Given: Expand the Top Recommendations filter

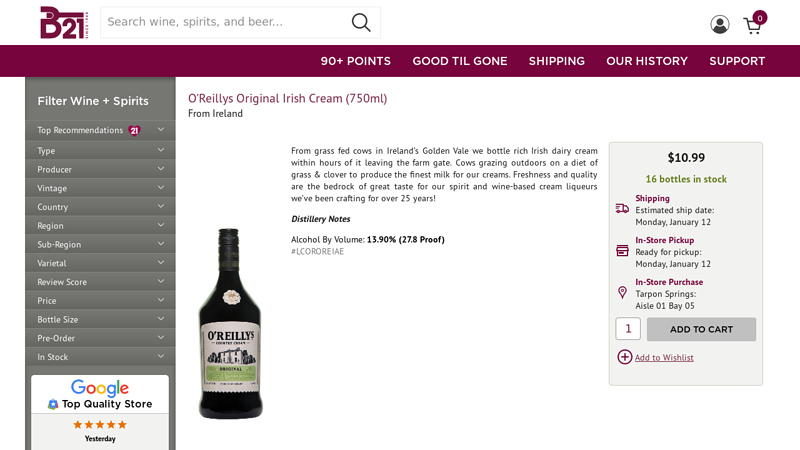Looking at the screenshot, I should [x=100, y=130].
